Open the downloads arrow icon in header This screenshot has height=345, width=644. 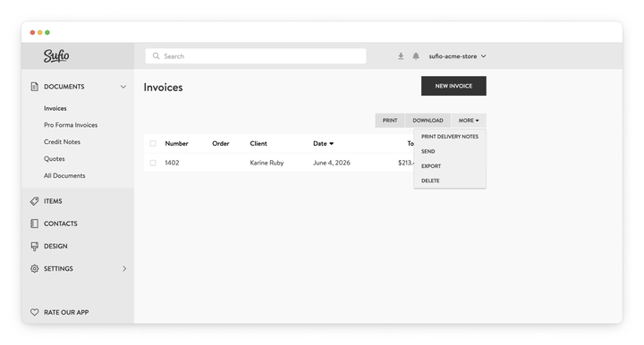click(401, 56)
